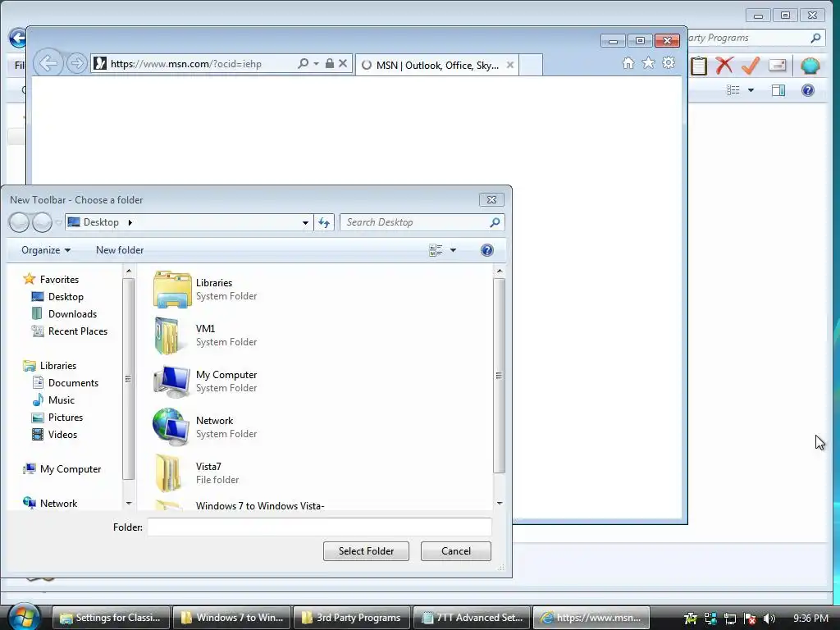
Task: Open previous locations dropdown in dialog path
Action: tap(305, 222)
